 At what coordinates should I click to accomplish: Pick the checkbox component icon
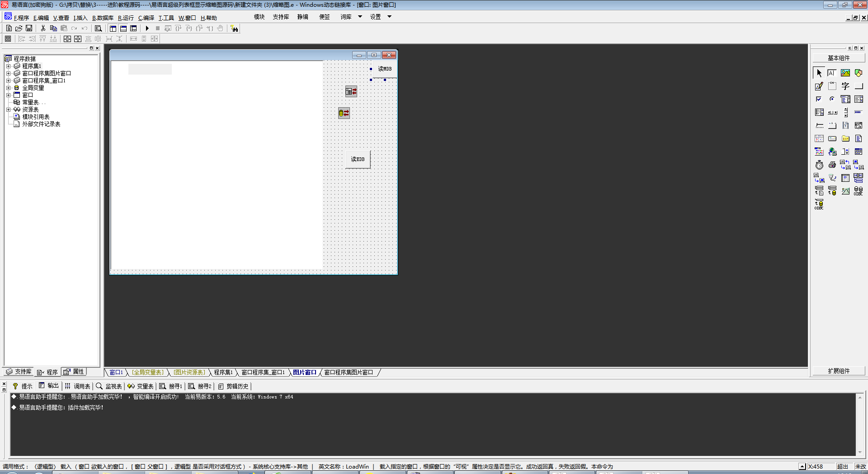[x=819, y=99]
